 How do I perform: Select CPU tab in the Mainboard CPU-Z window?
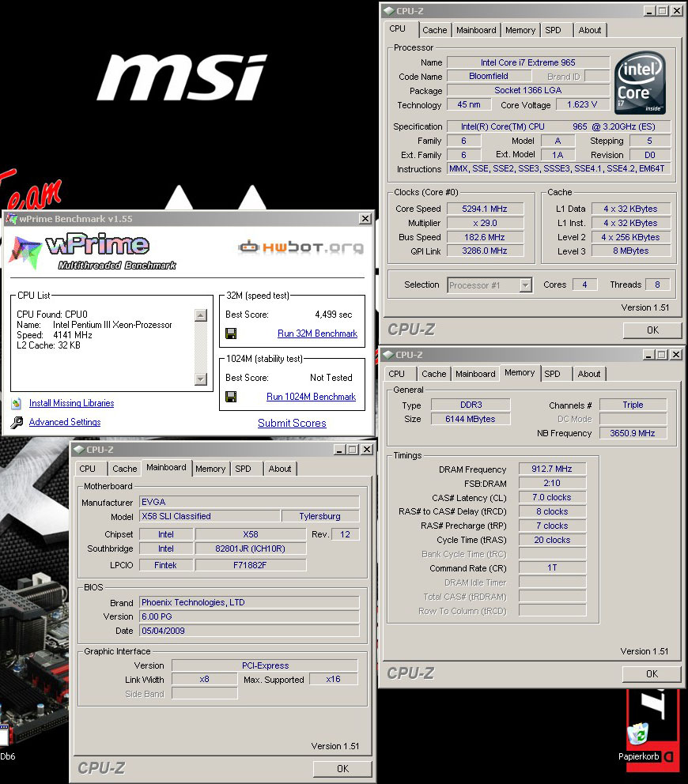coord(87,469)
